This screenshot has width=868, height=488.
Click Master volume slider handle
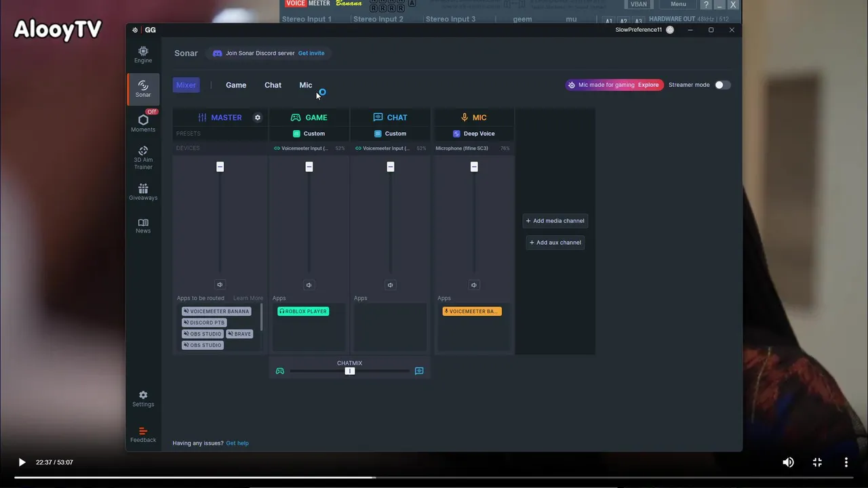tap(220, 167)
